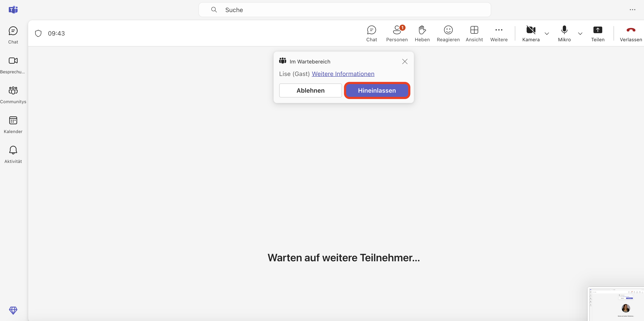This screenshot has height=321, width=644.
Task: Admit Lise with Hineinlassen button
Action: [x=377, y=90]
